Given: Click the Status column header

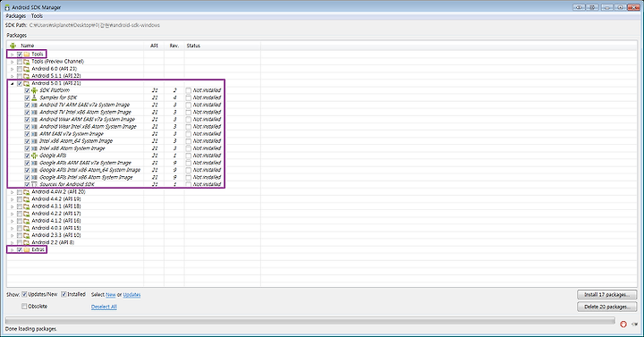Looking at the screenshot, I should pyautogui.click(x=222, y=46).
